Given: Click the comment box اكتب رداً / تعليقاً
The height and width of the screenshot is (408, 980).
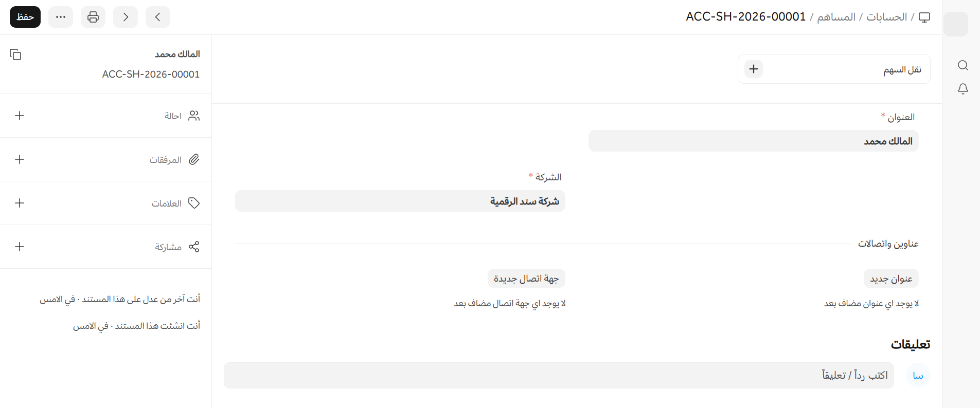Looking at the screenshot, I should (559, 375).
